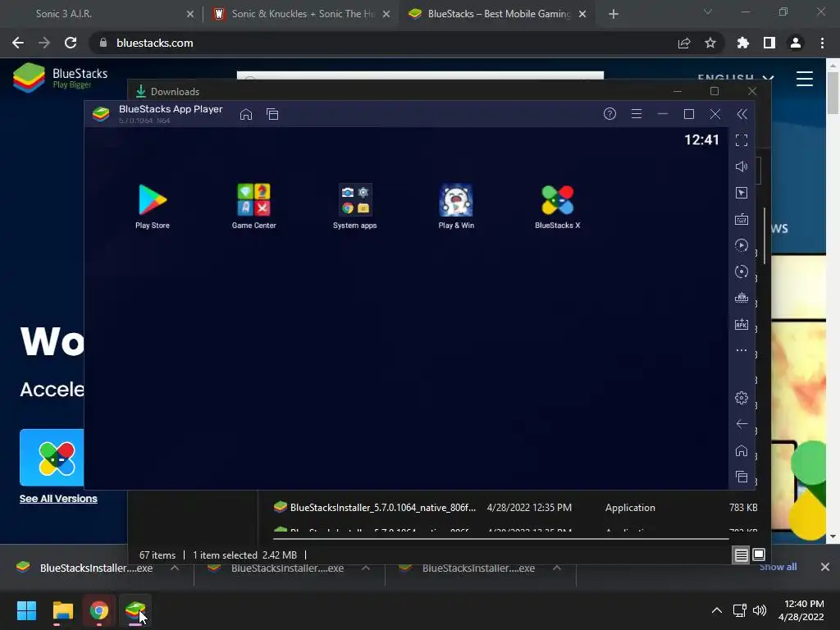Open the System apps folder
Screen dimensions: 840x630
coord(354,206)
